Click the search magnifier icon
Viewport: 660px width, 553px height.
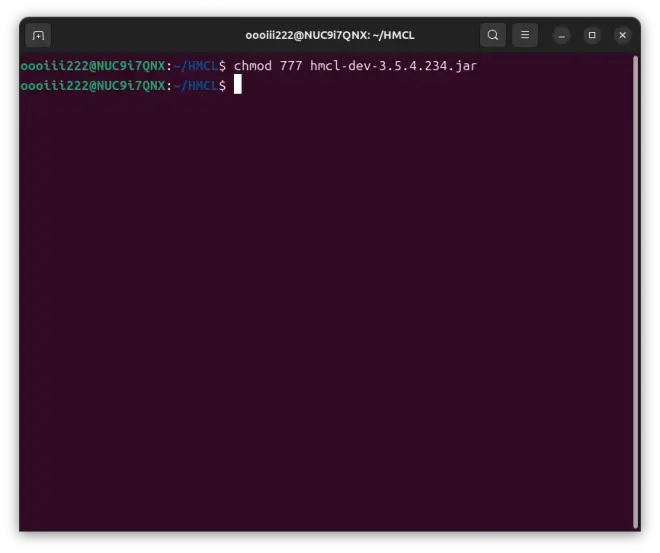click(493, 35)
